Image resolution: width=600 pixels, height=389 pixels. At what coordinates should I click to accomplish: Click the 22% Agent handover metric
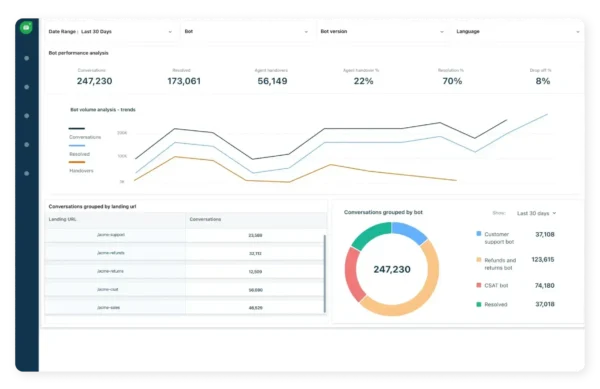click(x=363, y=81)
